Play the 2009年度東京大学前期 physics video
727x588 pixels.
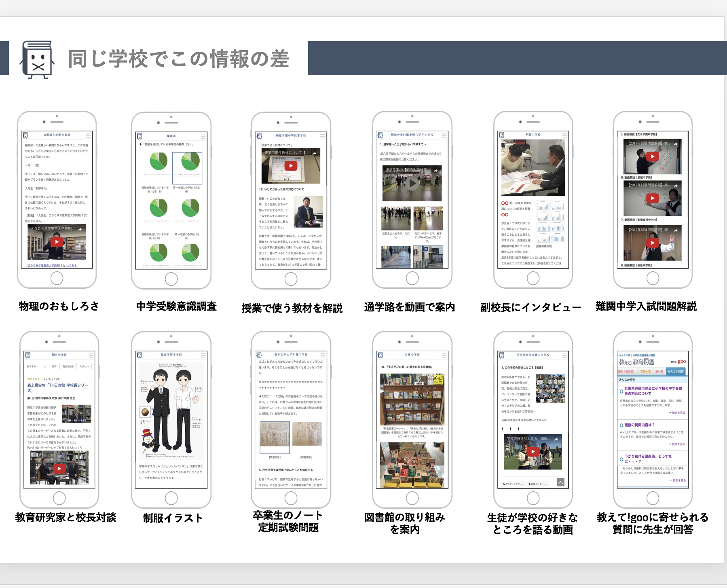57,242
